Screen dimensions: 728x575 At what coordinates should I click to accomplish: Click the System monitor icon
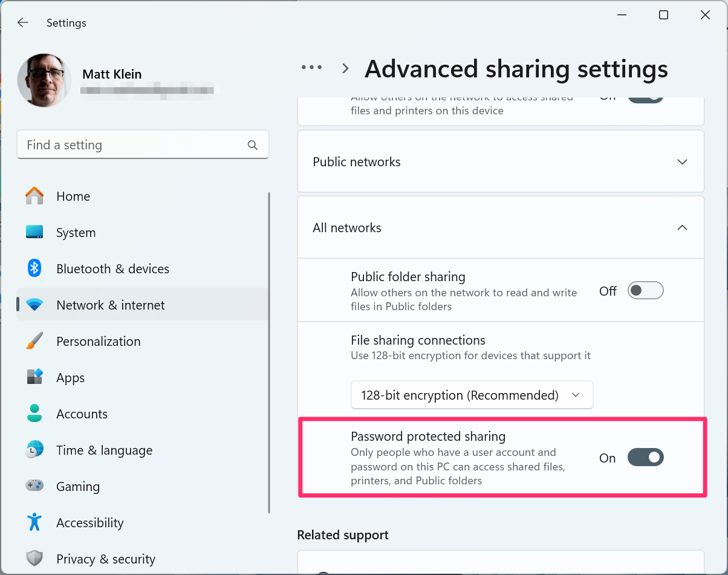click(34, 232)
